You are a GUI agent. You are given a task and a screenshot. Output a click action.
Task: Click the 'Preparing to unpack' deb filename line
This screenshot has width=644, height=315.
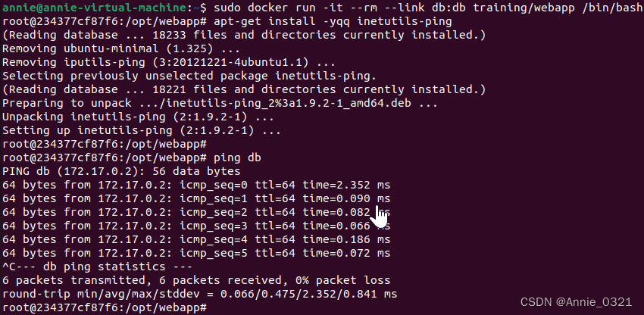tap(220, 103)
